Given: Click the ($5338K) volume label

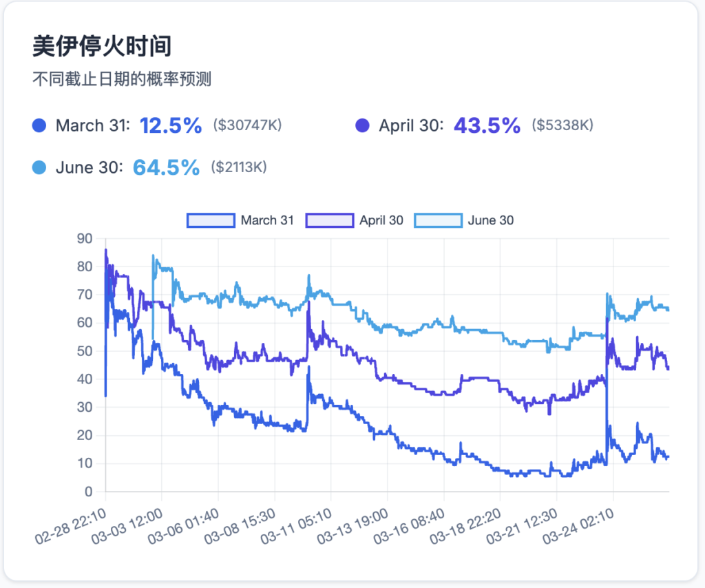Looking at the screenshot, I should pos(562,126).
